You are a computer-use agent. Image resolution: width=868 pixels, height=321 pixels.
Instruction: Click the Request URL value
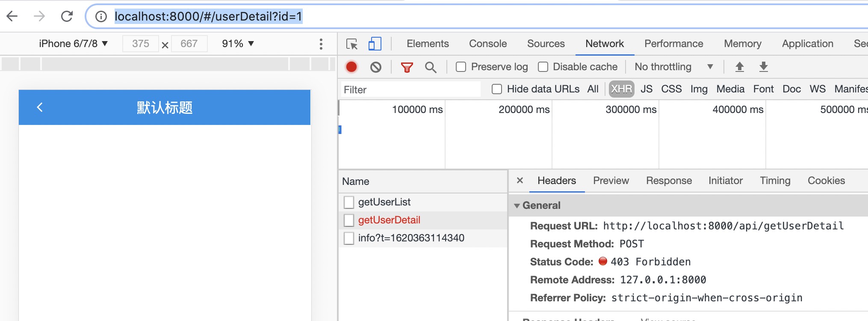tap(723, 226)
